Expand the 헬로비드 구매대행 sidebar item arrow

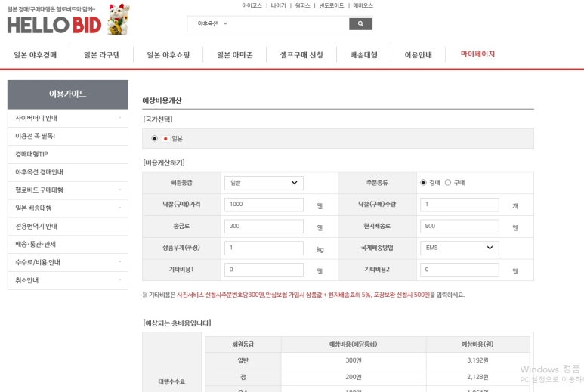pos(120,190)
